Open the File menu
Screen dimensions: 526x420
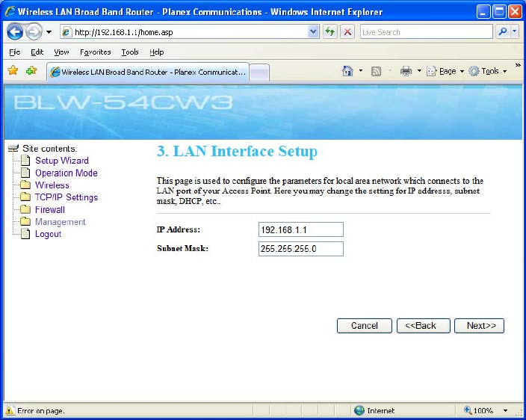tap(15, 52)
